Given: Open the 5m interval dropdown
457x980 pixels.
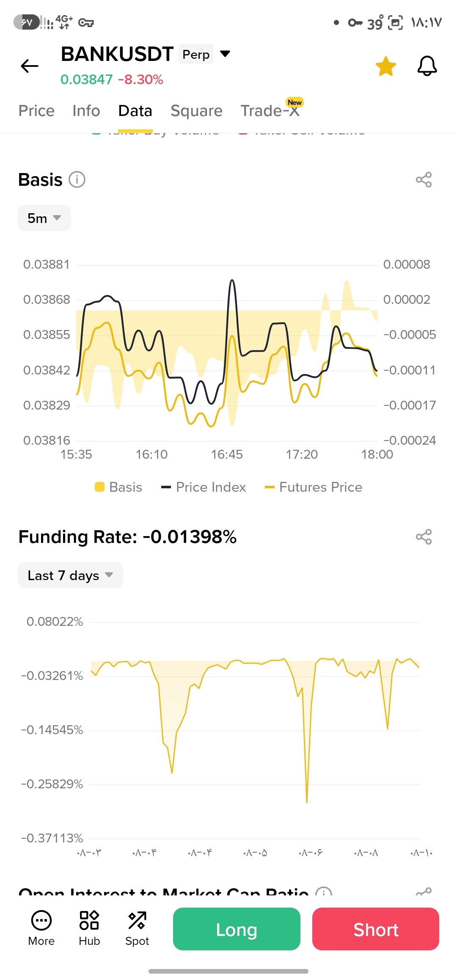Looking at the screenshot, I should [x=44, y=218].
